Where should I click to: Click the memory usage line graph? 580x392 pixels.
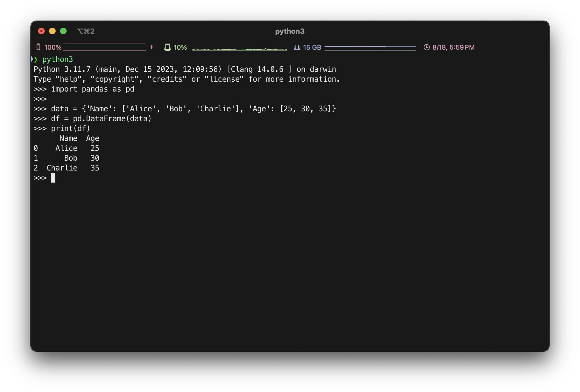pyautogui.click(x=370, y=47)
